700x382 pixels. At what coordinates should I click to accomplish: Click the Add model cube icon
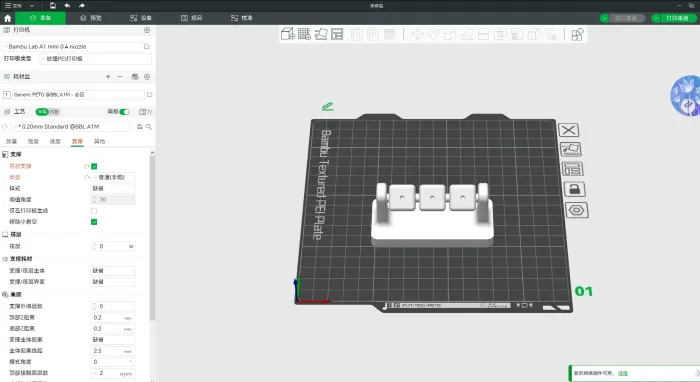288,34
